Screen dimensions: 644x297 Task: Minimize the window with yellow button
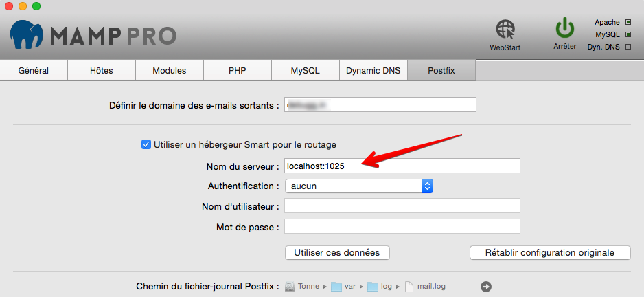pos(23,6)
